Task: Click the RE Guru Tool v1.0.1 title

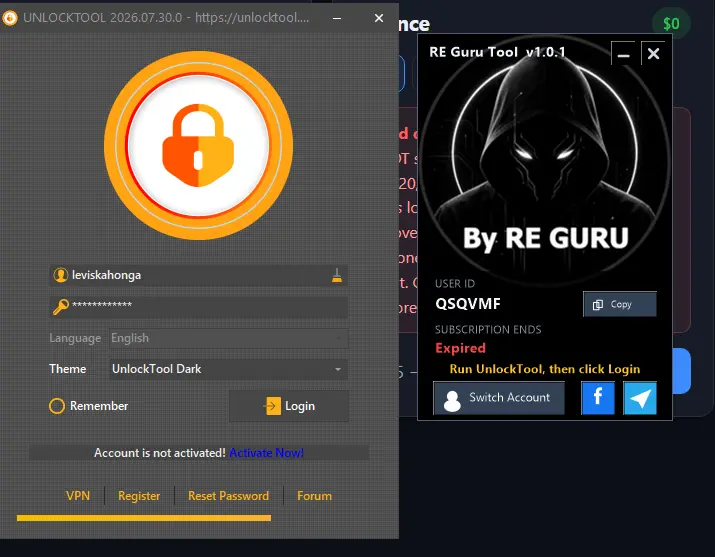Action: [x=497, y=52]
